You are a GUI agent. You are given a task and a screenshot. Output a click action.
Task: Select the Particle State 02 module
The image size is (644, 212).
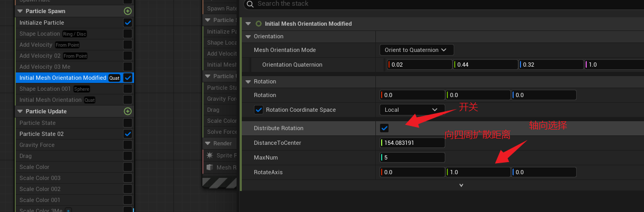pyautogui.click(x=42, y=134)
